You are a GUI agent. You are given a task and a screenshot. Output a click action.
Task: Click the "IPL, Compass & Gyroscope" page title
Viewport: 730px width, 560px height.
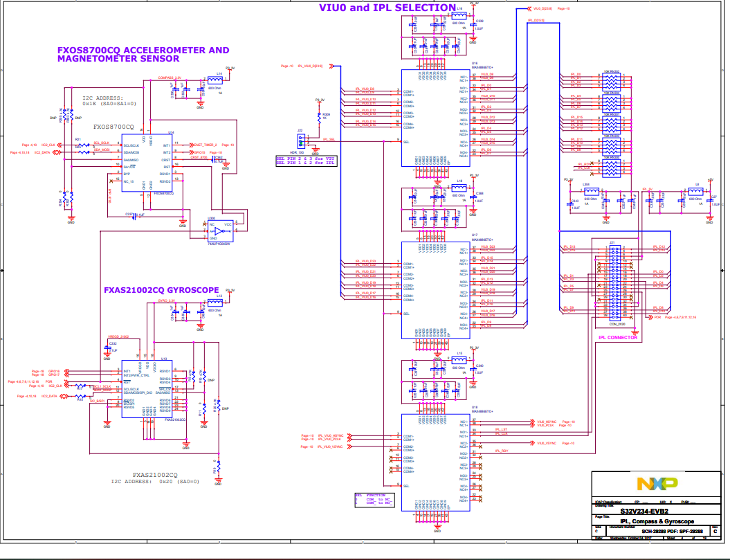click(x=657, y=521)
